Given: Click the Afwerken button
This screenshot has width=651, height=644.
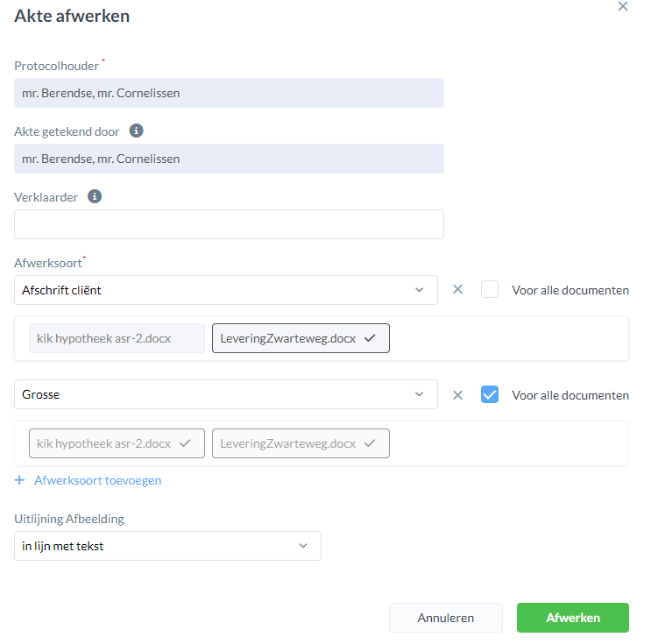Looking at the screenshot, I should (572, 618).
